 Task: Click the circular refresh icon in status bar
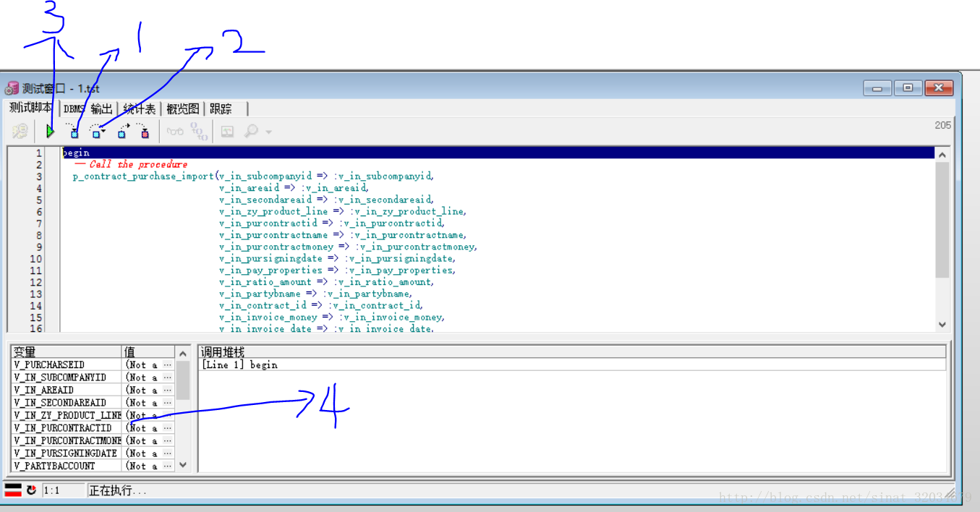(31, 490)
